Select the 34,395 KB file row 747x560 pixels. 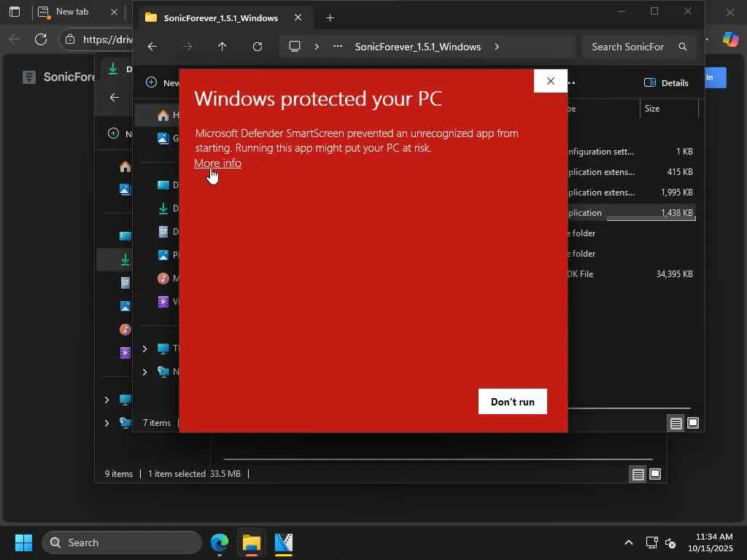(630, 274)
